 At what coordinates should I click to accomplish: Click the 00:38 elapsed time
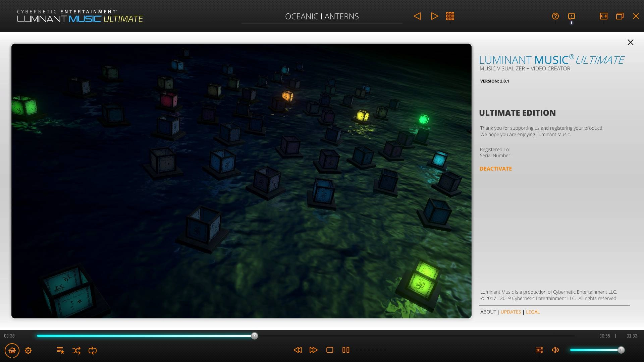[x=9, y=336]
